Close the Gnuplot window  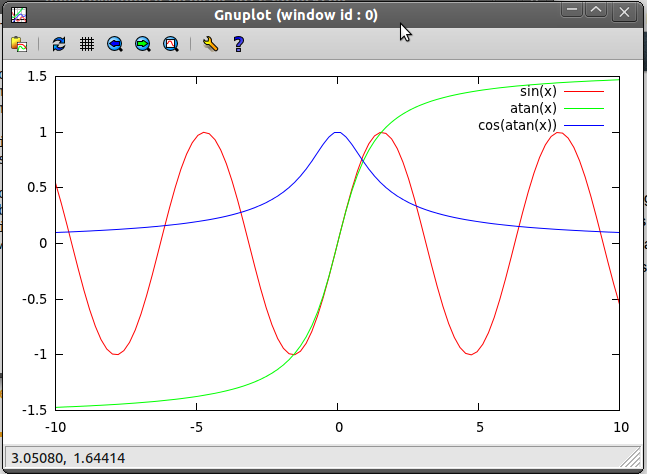point(624,12)
